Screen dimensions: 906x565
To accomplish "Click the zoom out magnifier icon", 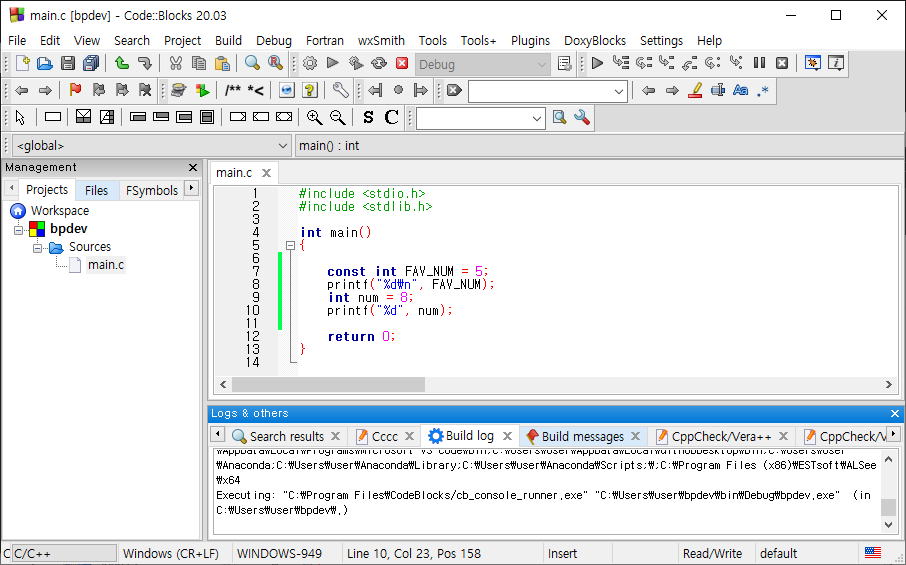I will point(338,117).
